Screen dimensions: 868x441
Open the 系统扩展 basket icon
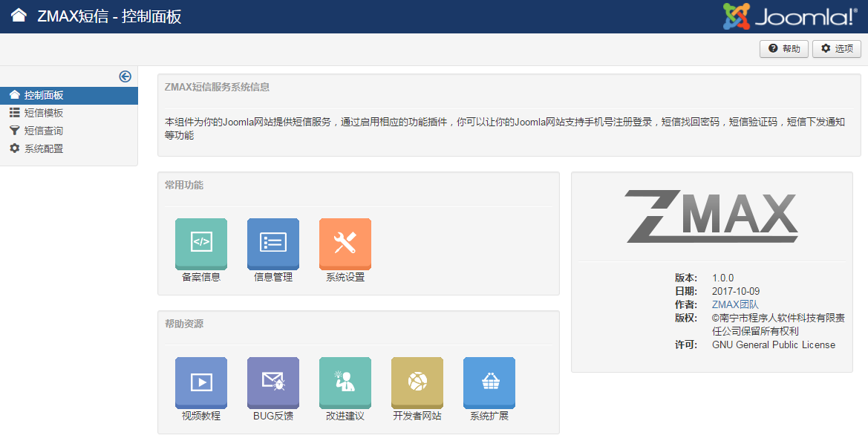coord(489,382)
